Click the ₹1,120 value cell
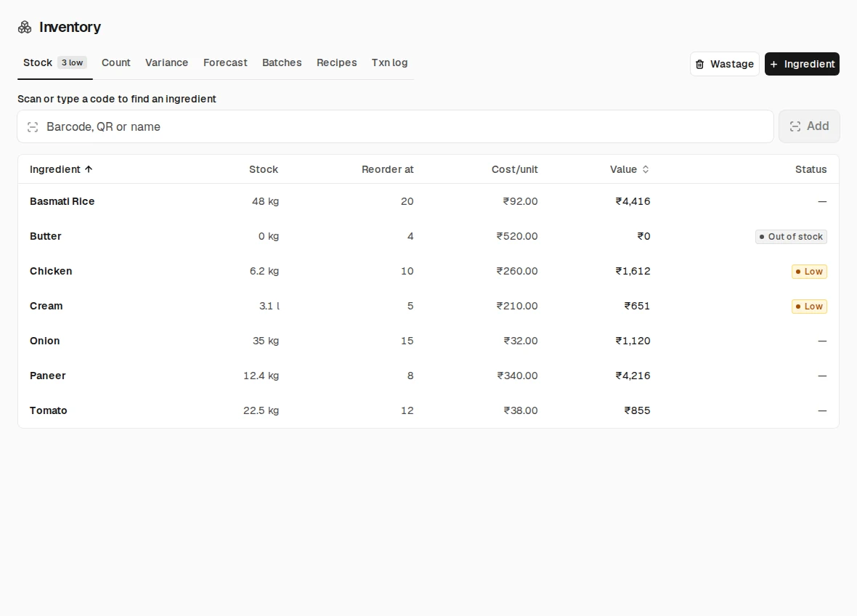 pyautogui.click(x=633, y=341)
